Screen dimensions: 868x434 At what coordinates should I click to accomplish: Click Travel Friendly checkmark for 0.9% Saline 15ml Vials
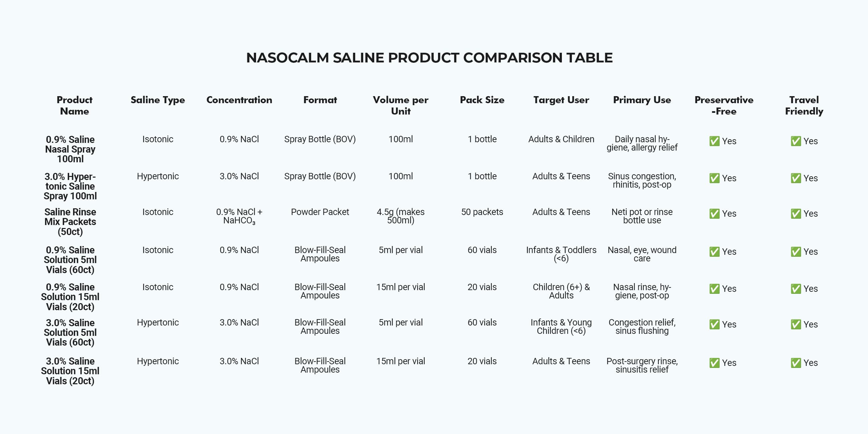point(796,289)
